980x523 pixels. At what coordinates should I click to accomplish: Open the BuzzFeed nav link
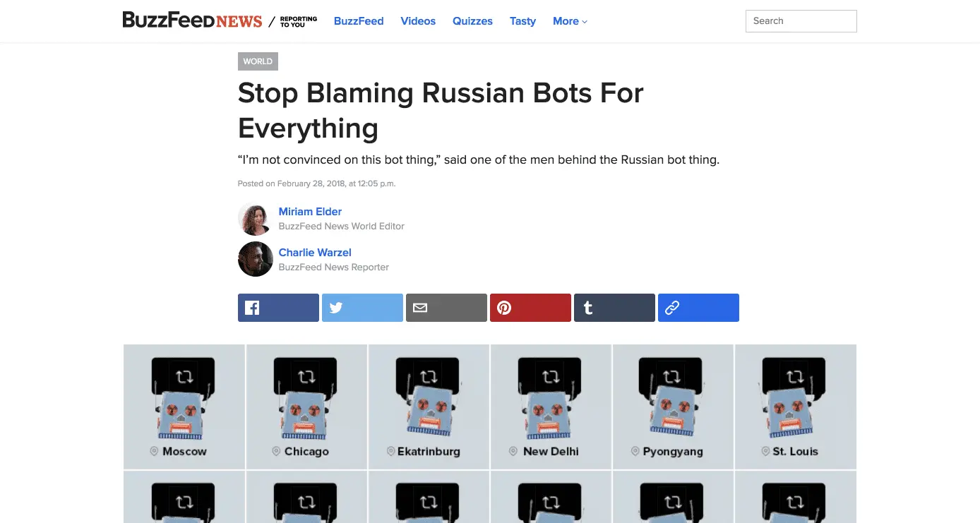point(359,21)
